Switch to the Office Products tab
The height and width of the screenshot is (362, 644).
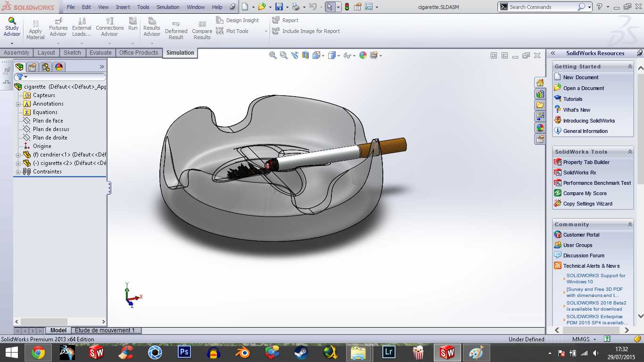coord(139,53)
